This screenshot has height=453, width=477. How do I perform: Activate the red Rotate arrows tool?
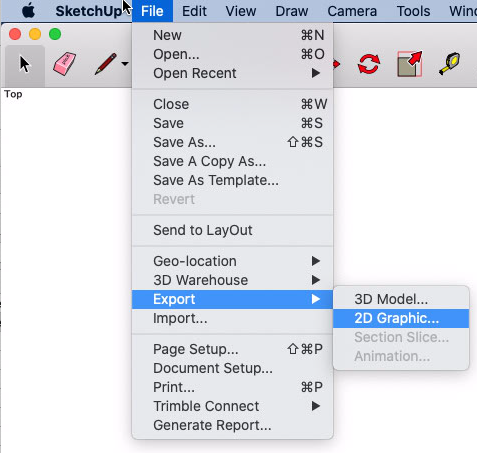click(x=369, y=64)
